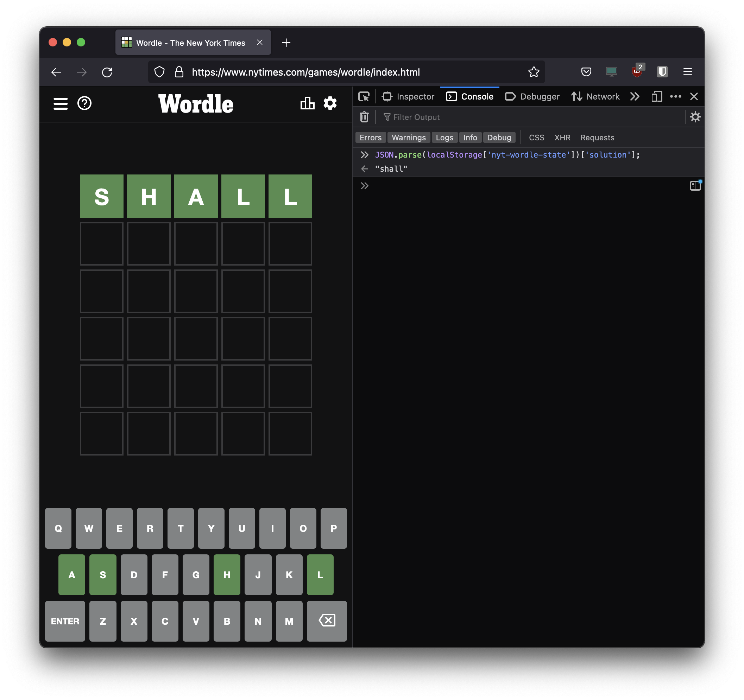Open the more developer tools icon
744x700 pixels.
(x=677, y=97)
